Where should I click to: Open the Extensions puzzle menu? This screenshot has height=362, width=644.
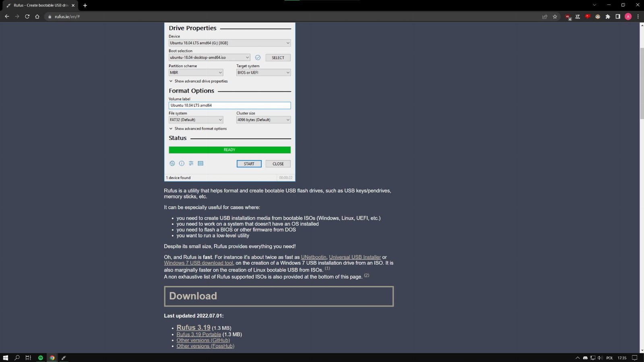[608, 16]
